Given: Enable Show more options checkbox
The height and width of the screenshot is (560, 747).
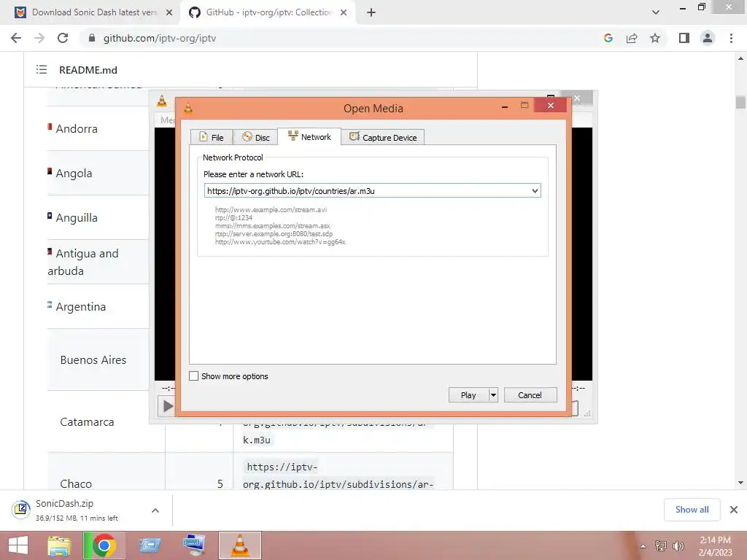Looking at the screenshot, I should tap(193, 376).
